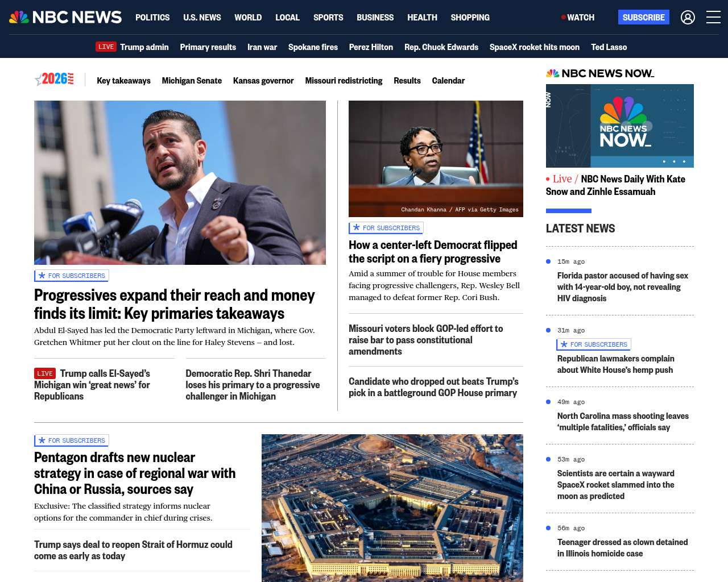Open the Wesley Bell hearing photo
The height and width of the screenshot is (582, 728).
436,159
